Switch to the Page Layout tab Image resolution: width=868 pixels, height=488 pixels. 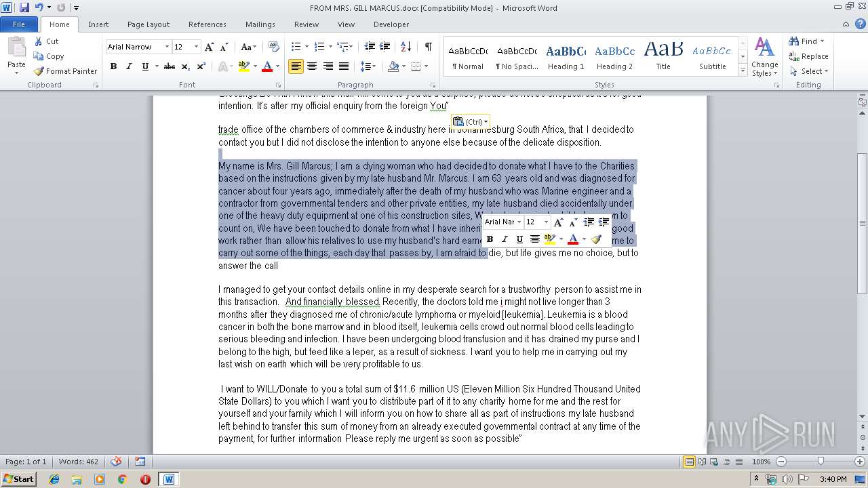point(149,24)
